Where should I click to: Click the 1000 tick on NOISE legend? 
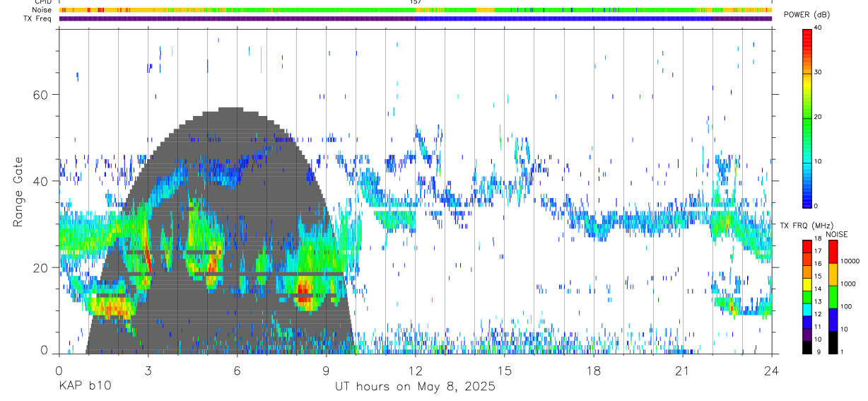[848, 284]
